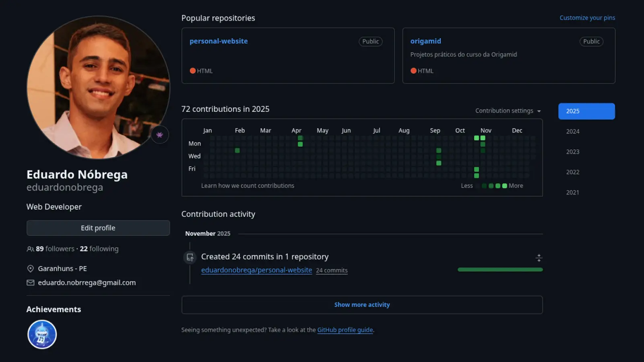Click the followers people icon
The image size is (644, 362).
point(30,249)
